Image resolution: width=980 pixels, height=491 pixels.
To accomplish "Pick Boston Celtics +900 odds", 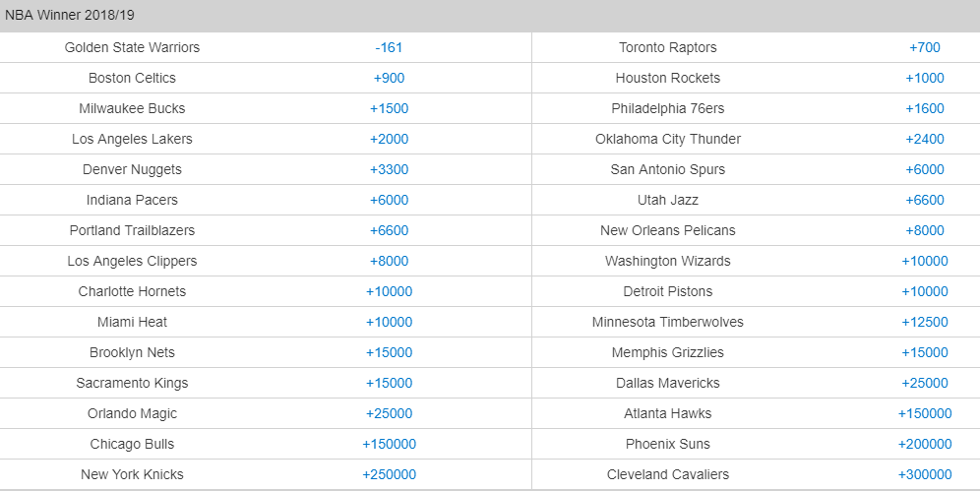I will 389,78.
